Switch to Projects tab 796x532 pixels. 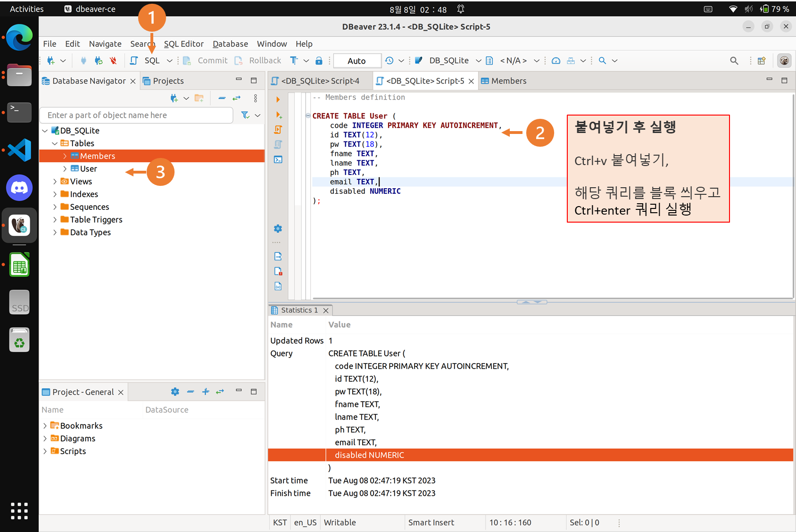[163, 81]
